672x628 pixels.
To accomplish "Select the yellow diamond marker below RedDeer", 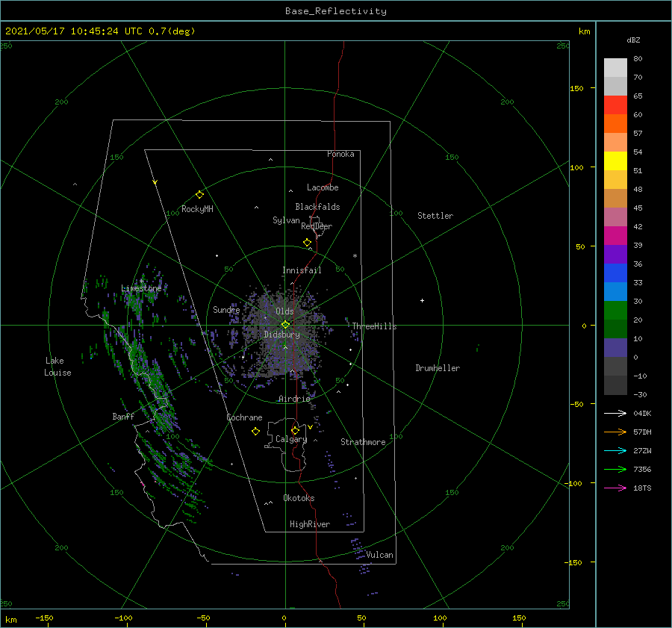I will point(307,243).
